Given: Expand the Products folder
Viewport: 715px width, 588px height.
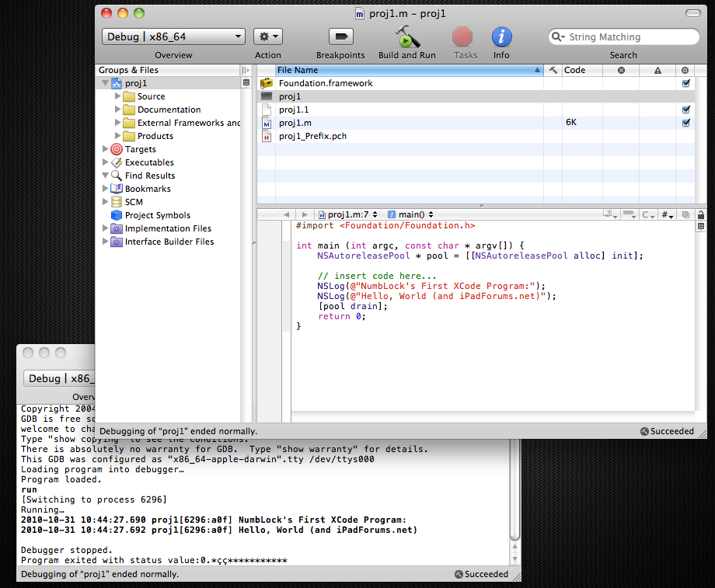Looking at the screenshot, I should 117,136.
